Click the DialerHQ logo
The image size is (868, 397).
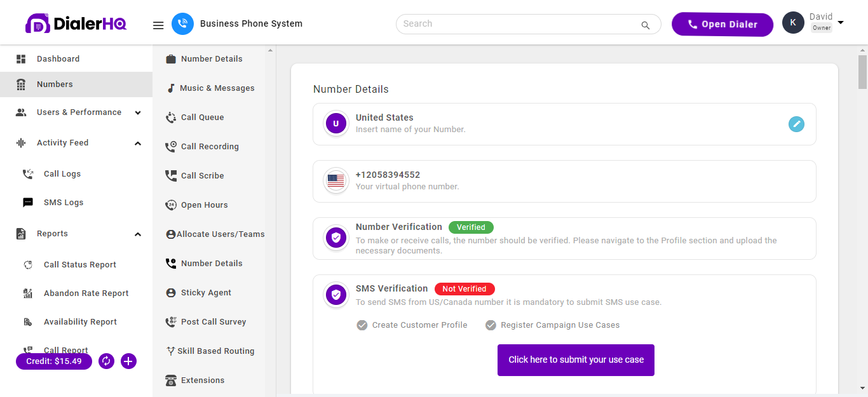[x=76, y=24]
